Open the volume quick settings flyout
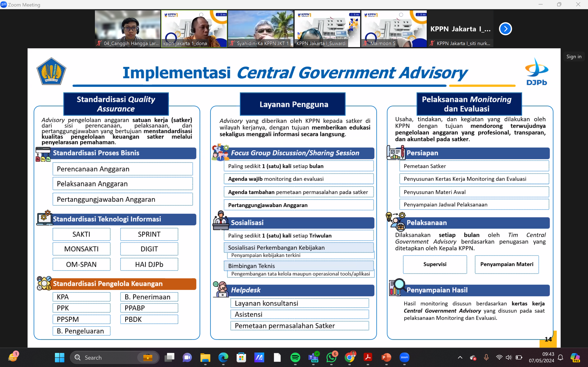 tap(509, 357)
